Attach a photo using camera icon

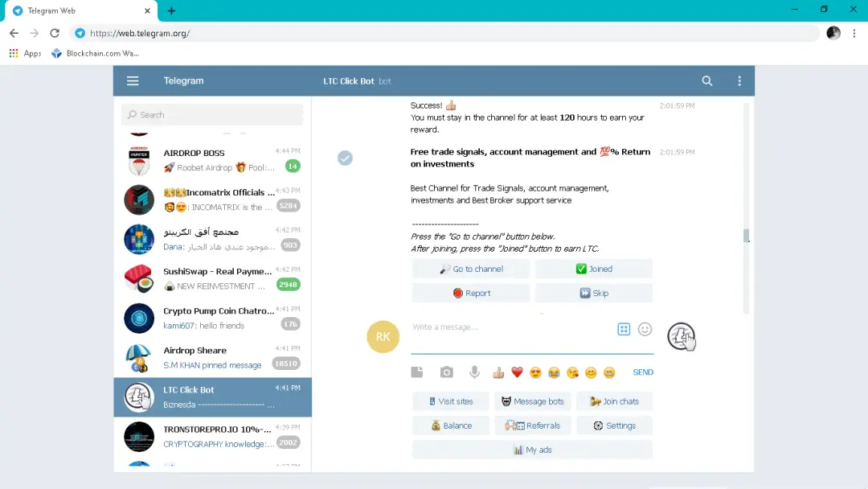point(446,372)
